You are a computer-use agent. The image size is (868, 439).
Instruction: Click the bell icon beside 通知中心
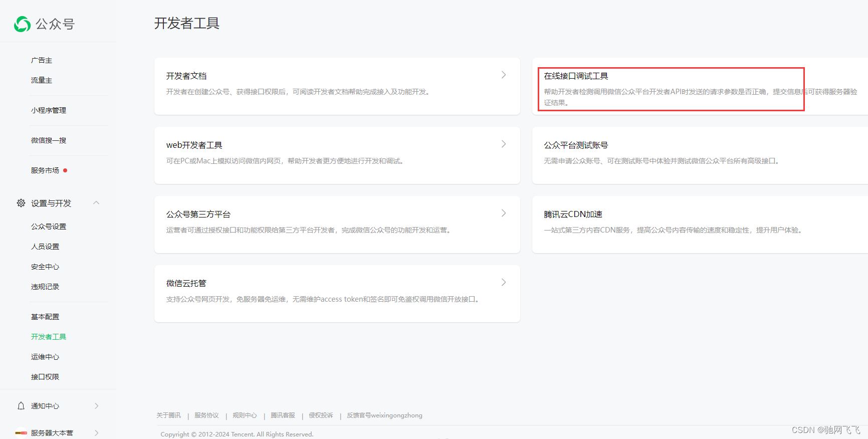pos(21,406)
